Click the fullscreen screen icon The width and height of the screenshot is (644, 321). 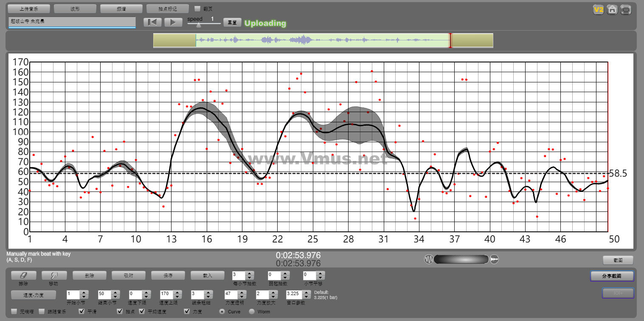[x=625, y=10]
